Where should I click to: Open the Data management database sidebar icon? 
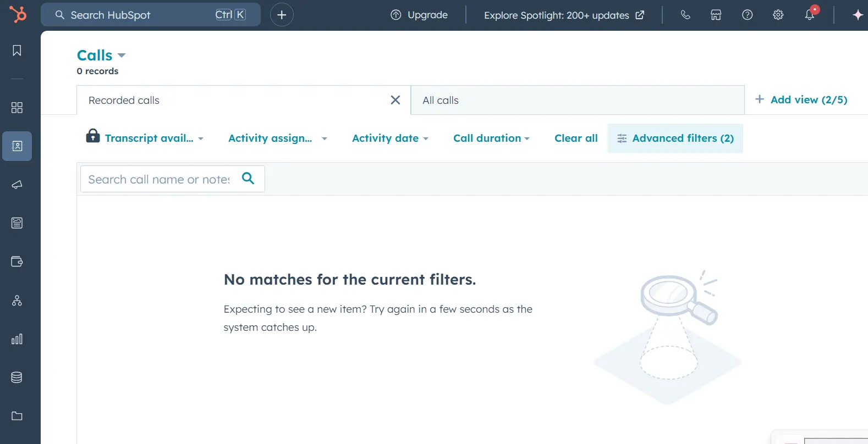(17, 378)
